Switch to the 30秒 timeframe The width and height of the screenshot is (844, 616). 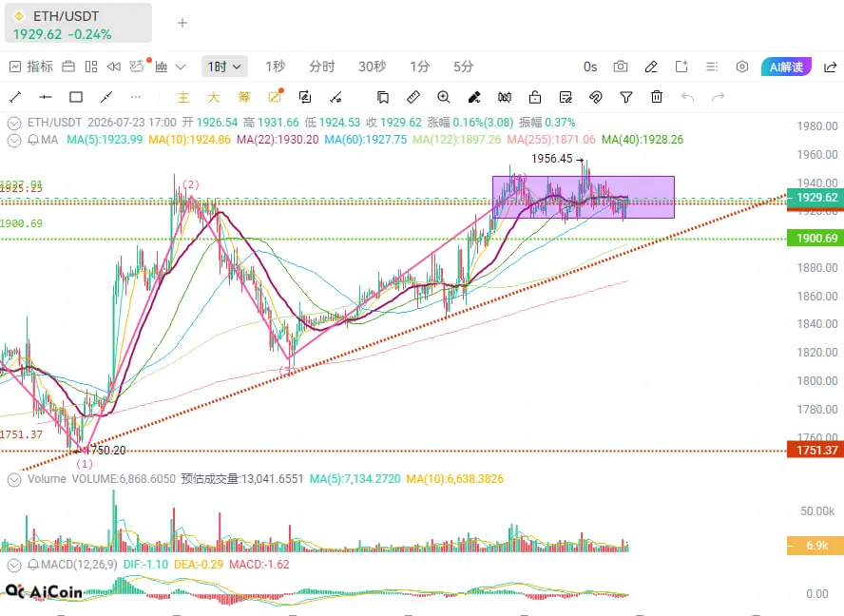pos(372,67)
